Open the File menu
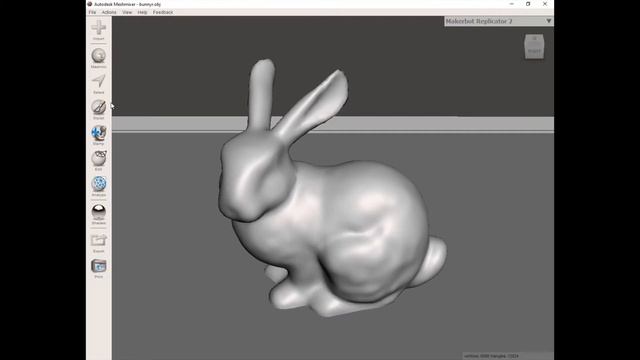Viewport: 640px width, 360px height. click(92, 12)
